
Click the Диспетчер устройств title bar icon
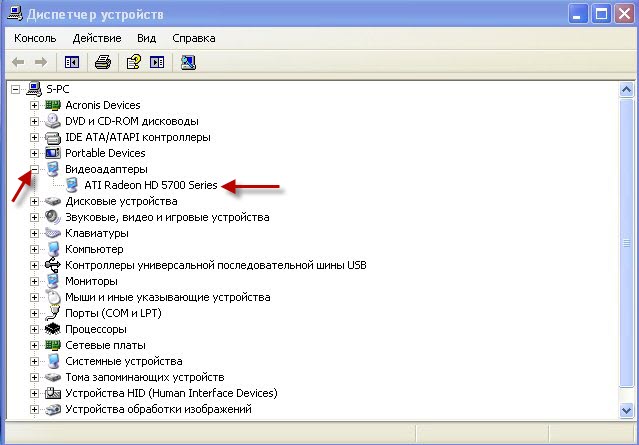pos(15,13)
